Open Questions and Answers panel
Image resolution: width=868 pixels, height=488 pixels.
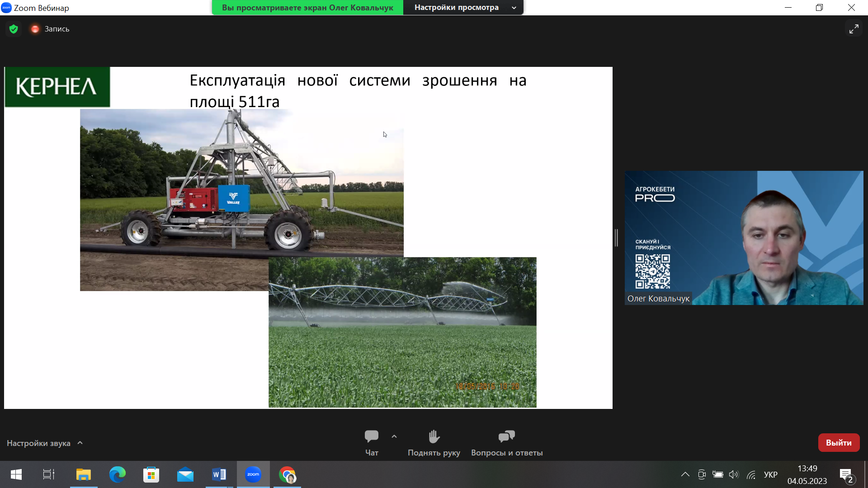coord(506,436)
